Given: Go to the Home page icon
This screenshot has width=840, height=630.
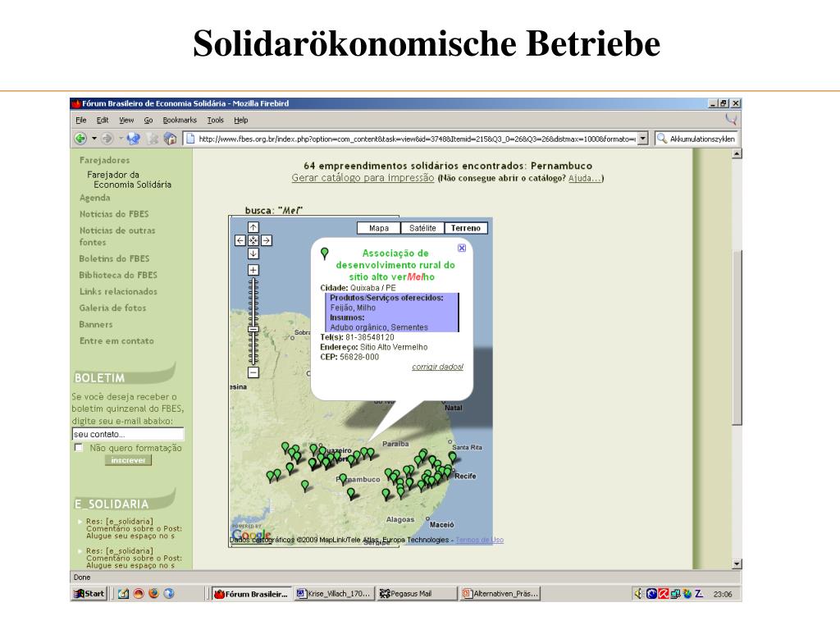Looking at the screenshot, I should [171, 139].
